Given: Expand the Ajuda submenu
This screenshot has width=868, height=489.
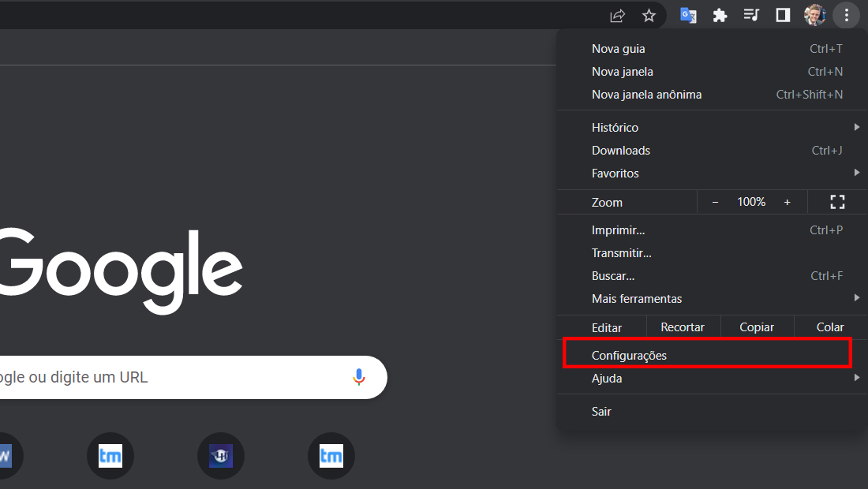Looking at the screenshot, I should click(711, 379).
